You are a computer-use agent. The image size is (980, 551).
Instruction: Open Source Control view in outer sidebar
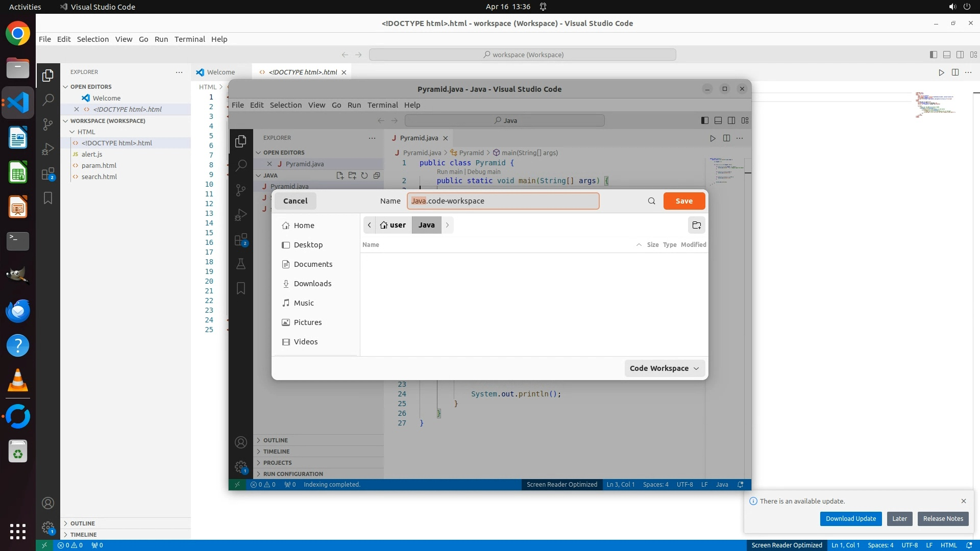(x=48, y=124)
